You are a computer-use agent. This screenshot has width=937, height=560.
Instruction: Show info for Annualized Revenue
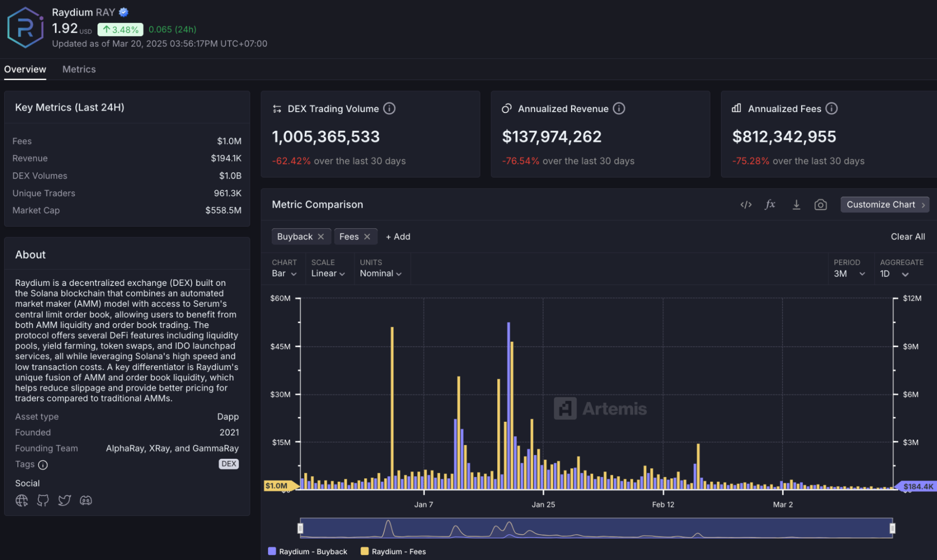619,109
